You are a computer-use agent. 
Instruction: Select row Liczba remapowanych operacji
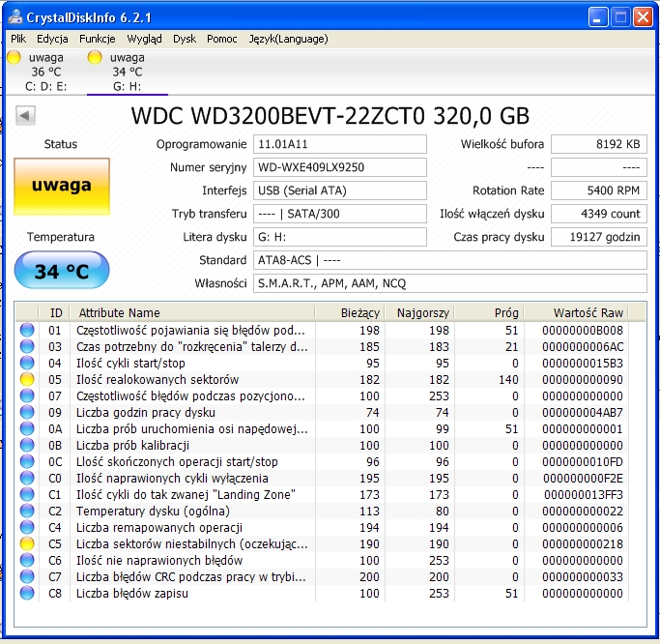[322, 527]
